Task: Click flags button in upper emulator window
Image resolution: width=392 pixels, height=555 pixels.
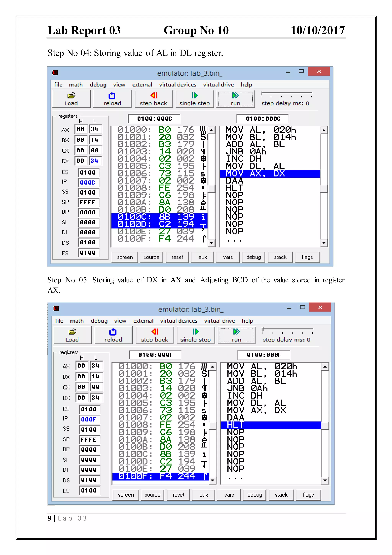Action: (307, 257)
